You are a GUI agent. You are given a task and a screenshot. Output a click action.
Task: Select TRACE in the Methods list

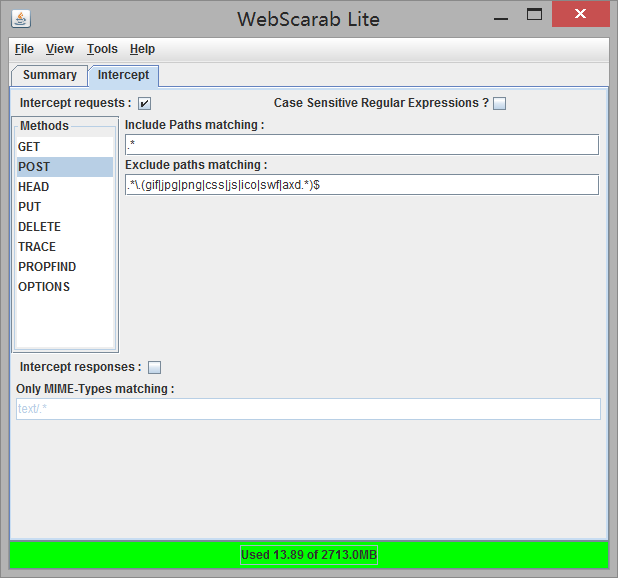coord(65,247)
